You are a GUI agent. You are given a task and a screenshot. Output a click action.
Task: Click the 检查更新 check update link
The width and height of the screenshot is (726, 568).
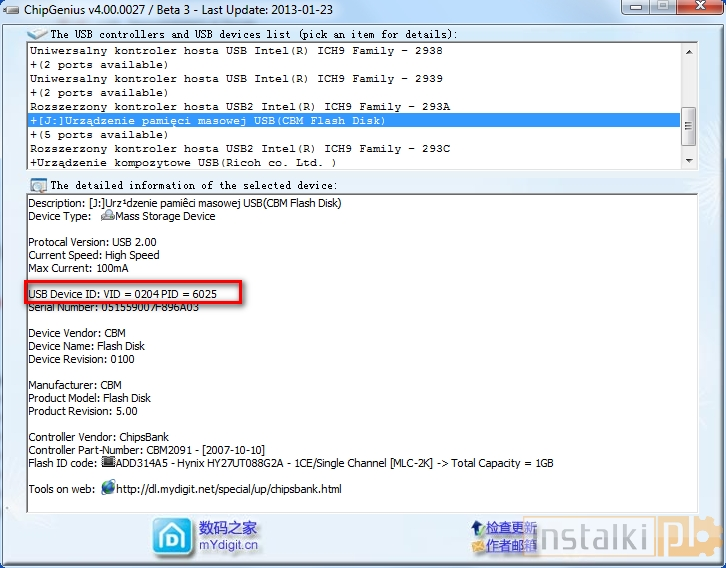pyautogui.click(x=512, y=527)
